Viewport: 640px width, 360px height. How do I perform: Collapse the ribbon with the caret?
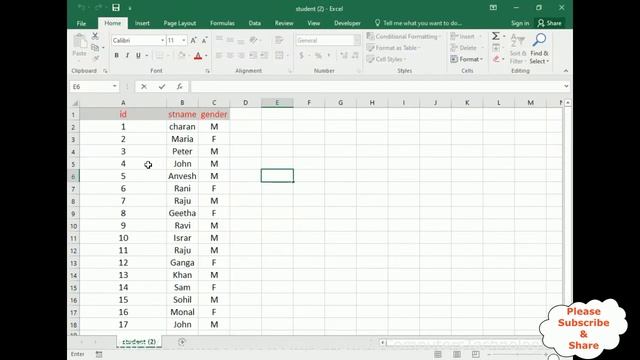coord(566,71)
